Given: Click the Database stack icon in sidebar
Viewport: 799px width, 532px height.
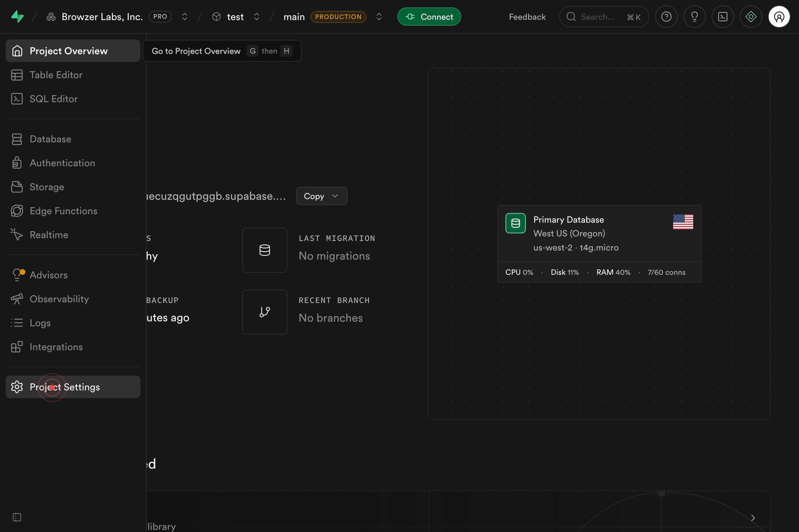Looking at the screenshot, I should [x=17, y=139].
